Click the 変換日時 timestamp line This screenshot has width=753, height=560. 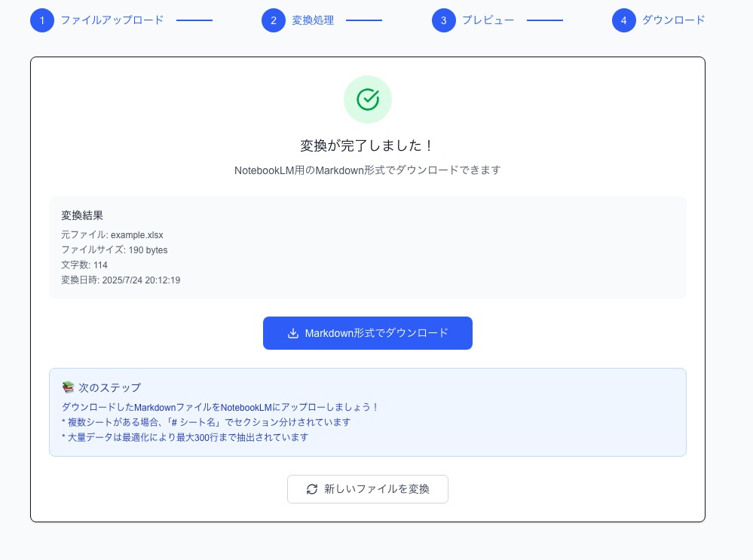click(x=121, y=280)
